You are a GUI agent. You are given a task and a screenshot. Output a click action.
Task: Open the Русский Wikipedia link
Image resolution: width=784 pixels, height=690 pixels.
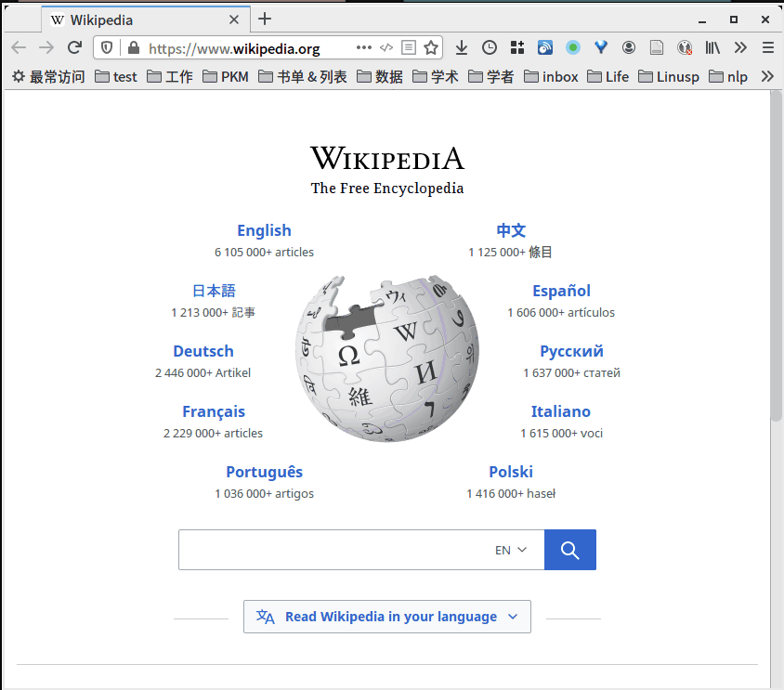pos(571,351)
